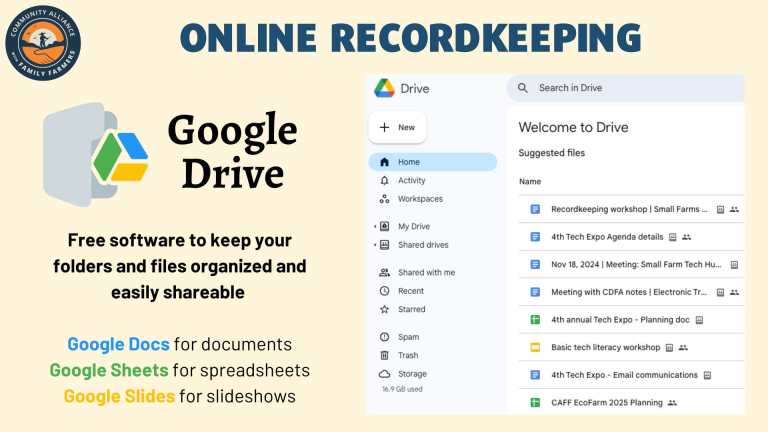Image resolution: width=768 pixels, height=432 pixels.
Task: Open the Spam folder icon
Action: click(x=385, y=337)
